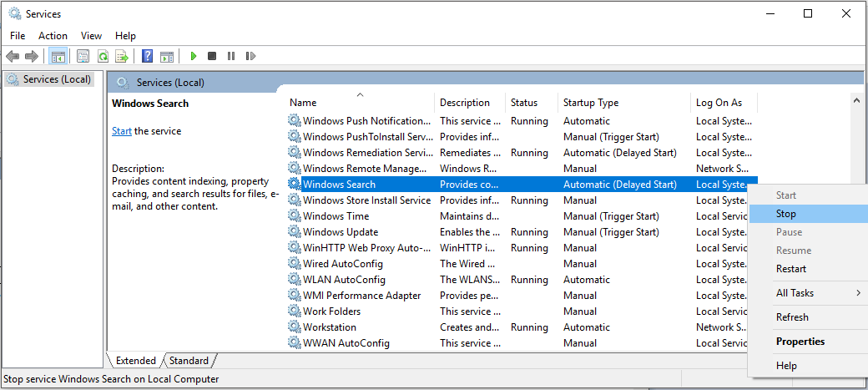Image resolution: width=868 pixels, height=390 pixels.
Task: Click the green Start Service play icon
Action: click(194, 56)
